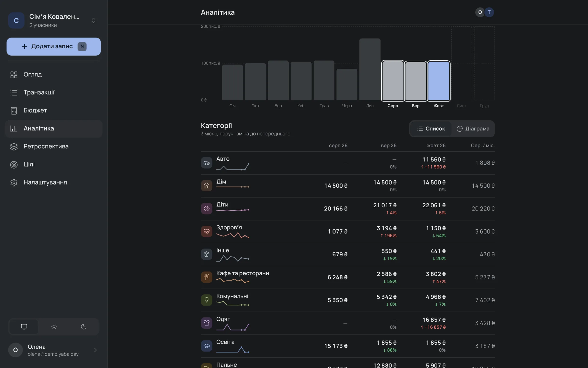Select the Ретроспектива layers icon

[x=14, y=146]
